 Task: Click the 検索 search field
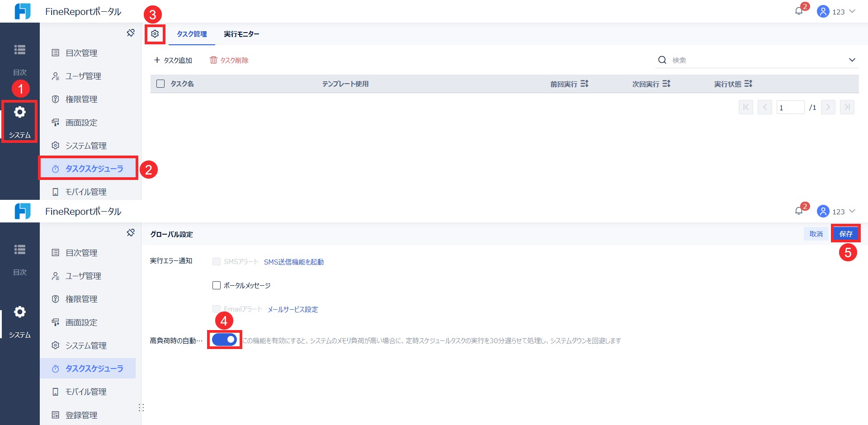pos(757,60)
